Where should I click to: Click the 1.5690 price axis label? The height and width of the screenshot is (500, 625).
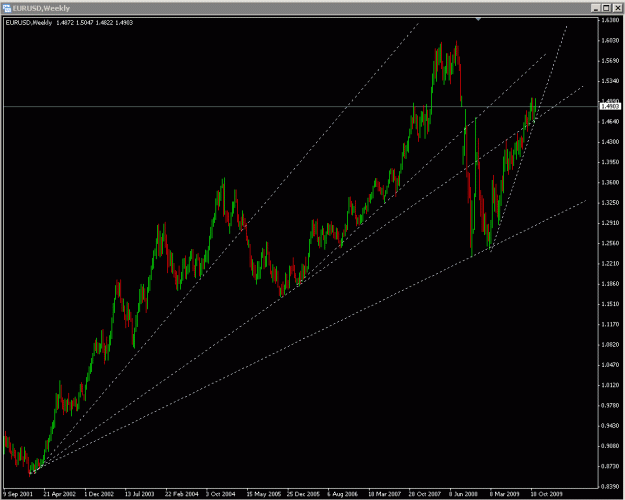click(610, 61)
